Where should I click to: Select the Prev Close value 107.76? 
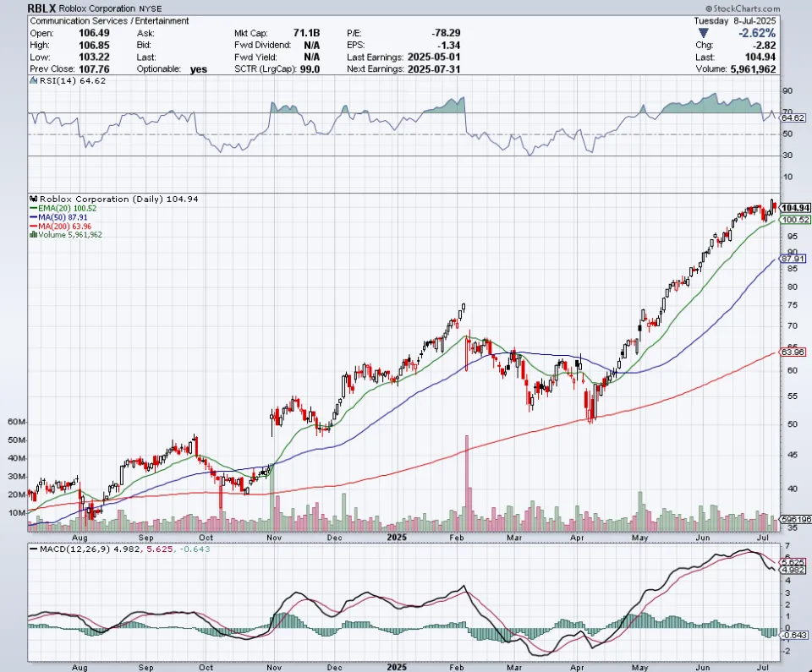[x=94, y=68]
